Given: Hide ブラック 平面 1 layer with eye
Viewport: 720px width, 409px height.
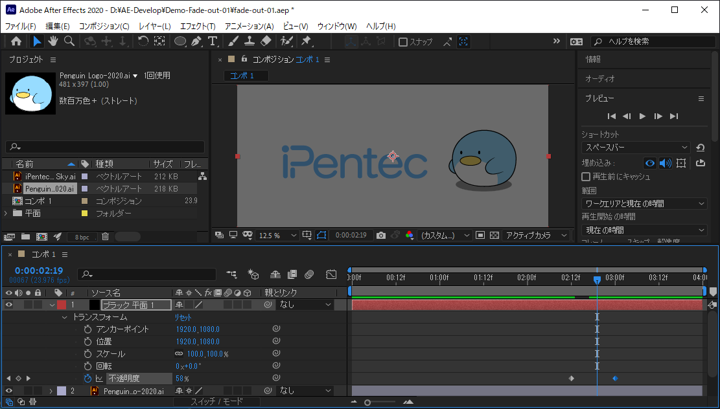Looking at the screenshot, I should point(9,304).
